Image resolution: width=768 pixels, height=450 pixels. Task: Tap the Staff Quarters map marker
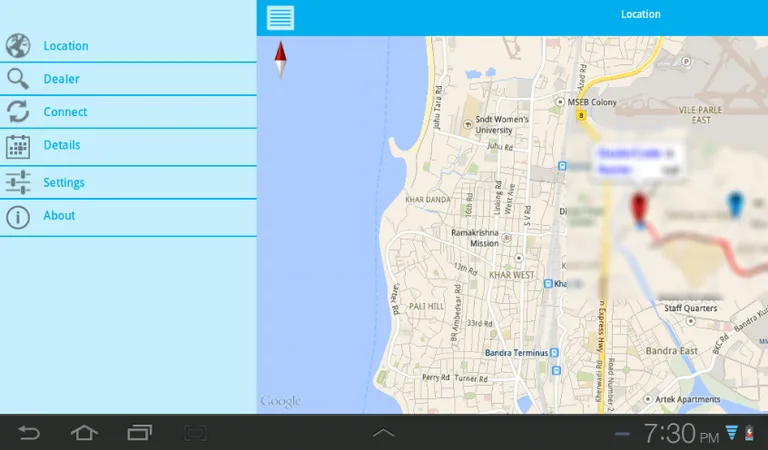[690, 321]
